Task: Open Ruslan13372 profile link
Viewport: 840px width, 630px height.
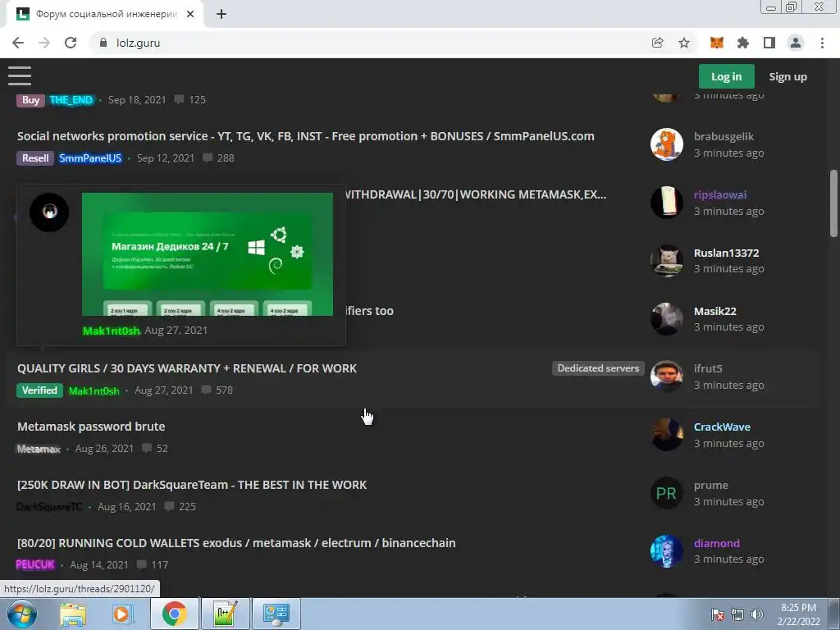Action: tap(727, 253)
